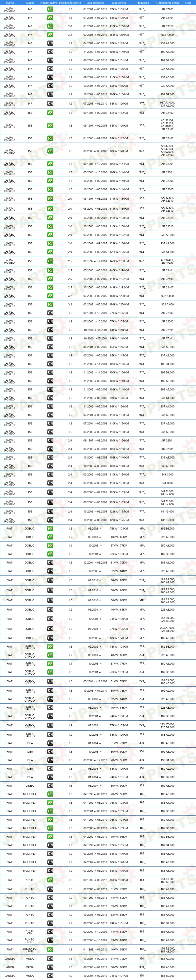Click the Opis column header

(x=188, y=3)
